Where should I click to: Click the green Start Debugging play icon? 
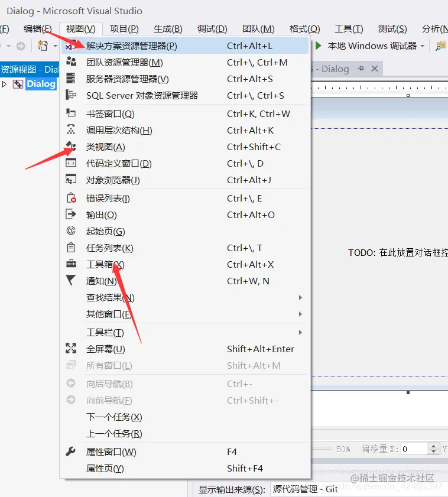point(319,46)
